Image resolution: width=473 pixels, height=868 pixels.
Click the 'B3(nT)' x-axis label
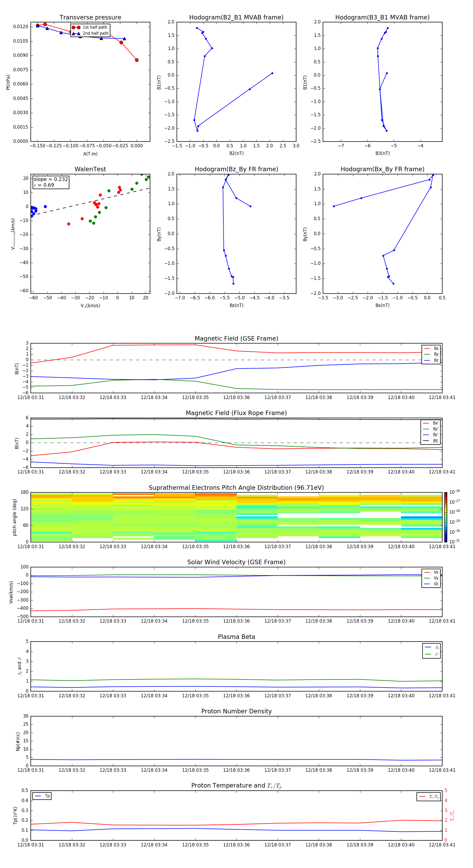click(382, 153)
